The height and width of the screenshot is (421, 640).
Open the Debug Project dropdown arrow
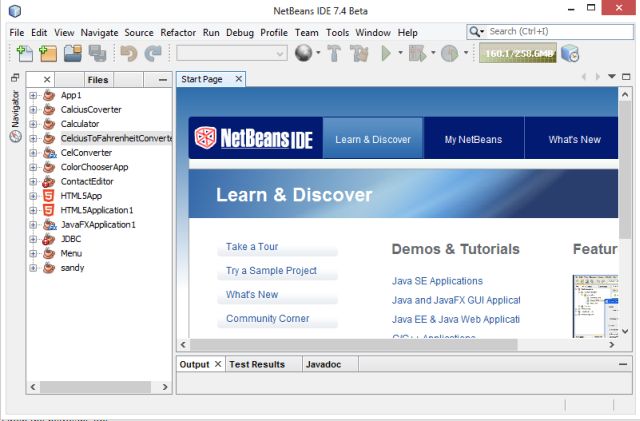pyautogui.click(x=433, y=52)
